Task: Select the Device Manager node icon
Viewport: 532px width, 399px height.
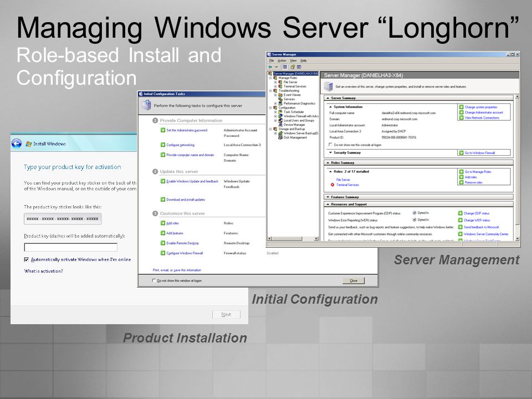Action: (280, 125)
